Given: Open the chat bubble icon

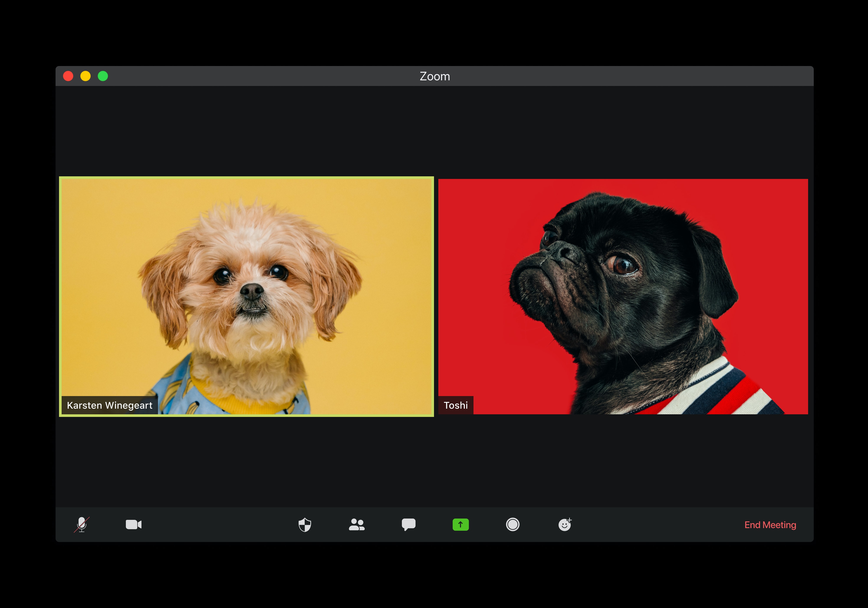Looking at the screenshot, I should click(408, 525).
